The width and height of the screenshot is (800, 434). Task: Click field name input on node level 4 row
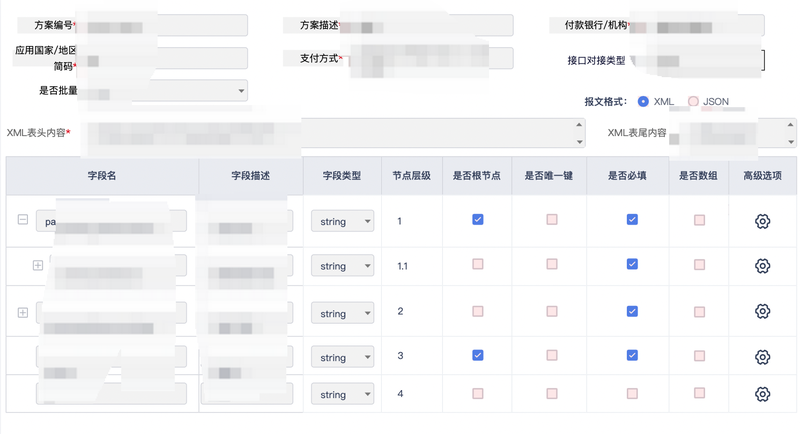tap(111, 394)
